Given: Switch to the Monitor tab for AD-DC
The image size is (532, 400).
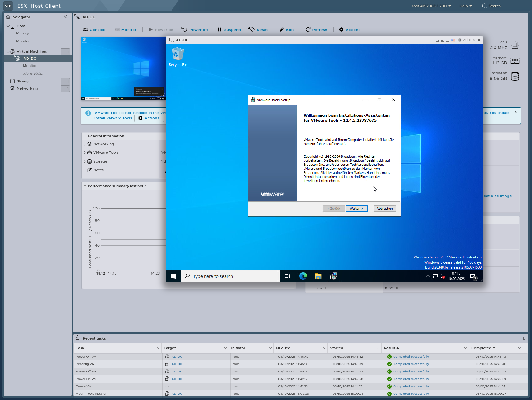Looking at the screenshot, I should pyautogui.click(x=126, y=29).
